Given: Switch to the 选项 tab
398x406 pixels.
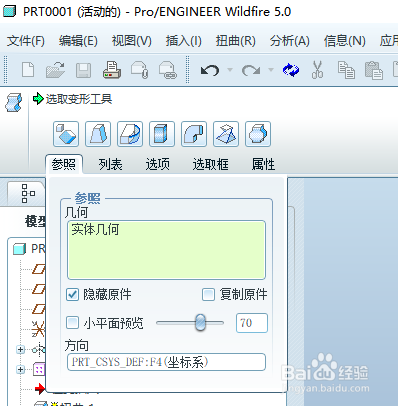Looking at the screenshot, I should pyautogui.click(x=157, y=164).
